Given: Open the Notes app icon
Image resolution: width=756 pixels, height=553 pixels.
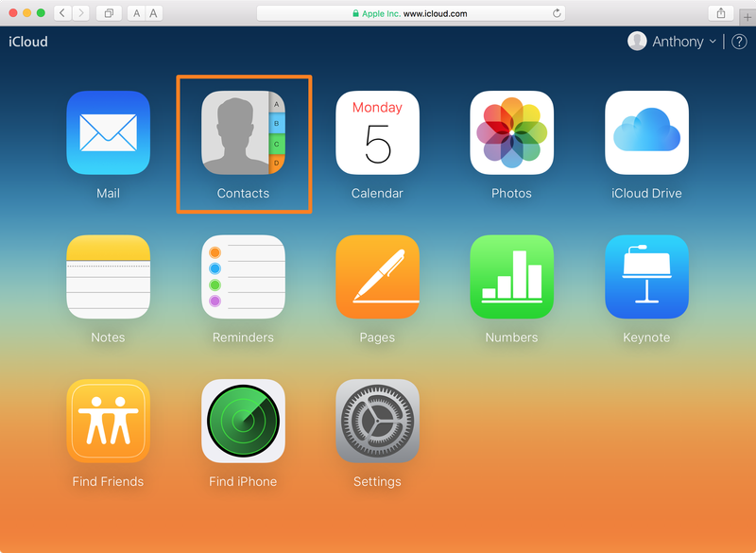Looking at the screenshot, I should [x=108, y=277].
